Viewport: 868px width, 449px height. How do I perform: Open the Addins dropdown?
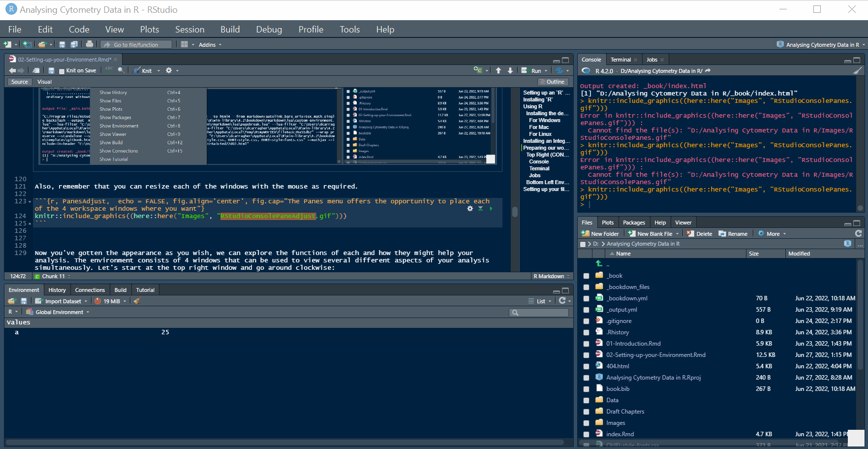click(x=210, y=45)
